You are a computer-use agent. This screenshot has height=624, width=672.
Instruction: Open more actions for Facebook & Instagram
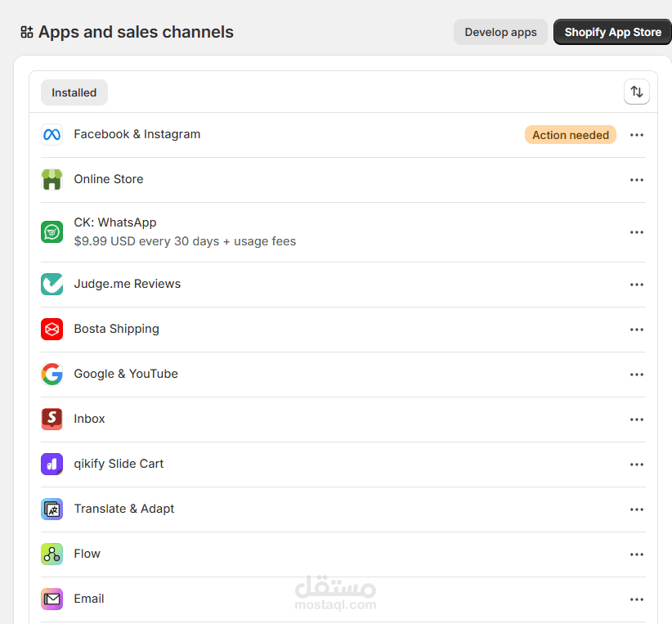[637, 135]
